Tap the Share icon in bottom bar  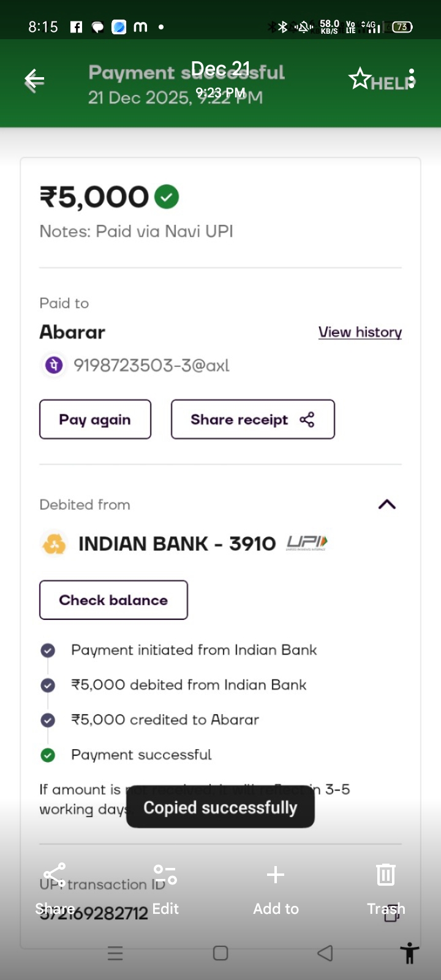click(55, 885)
